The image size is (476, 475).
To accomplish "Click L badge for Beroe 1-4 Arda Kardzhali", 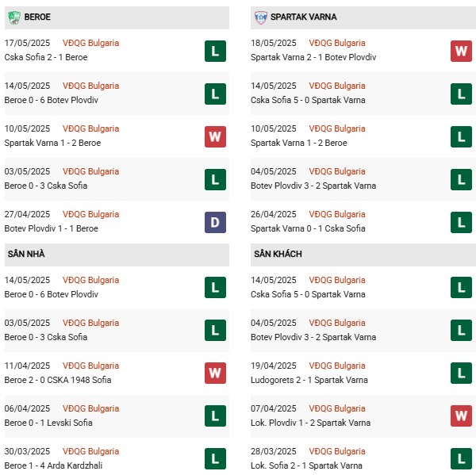I will coord(215,458).
